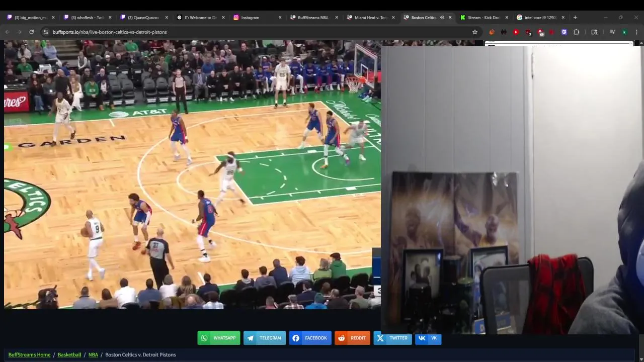Open the extension with badge number 7
Viewport: 644px width, 362px height.
click(x=528, y=32)
